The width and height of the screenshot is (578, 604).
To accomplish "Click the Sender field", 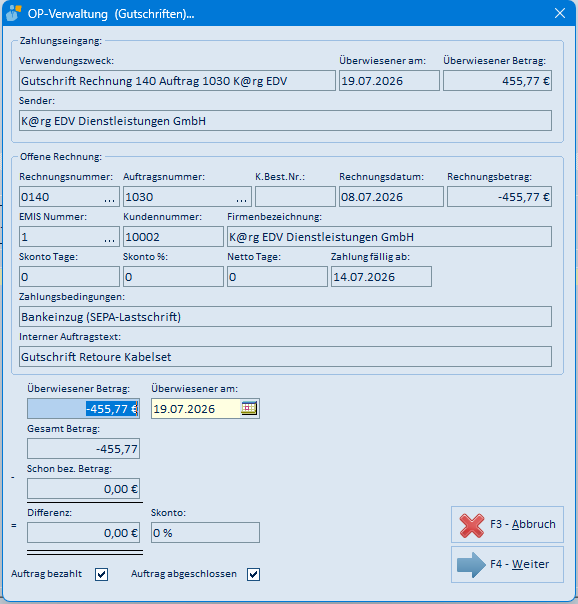I will click(285, 121).
